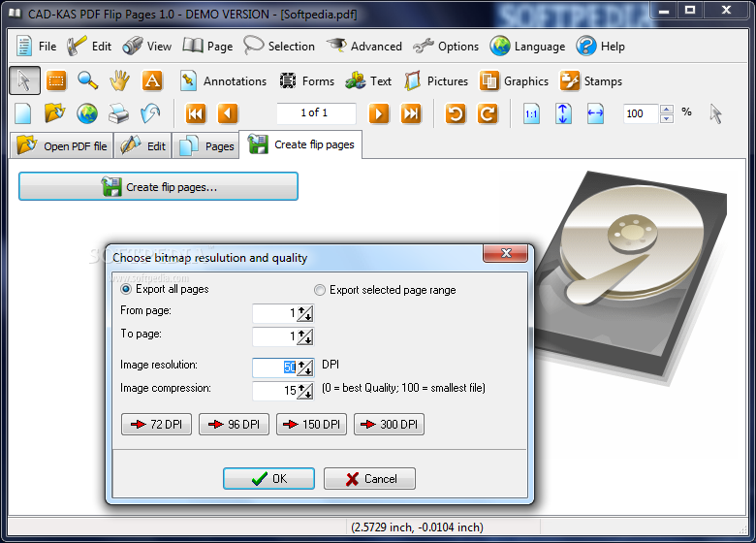Select the rectangle selection tool
756x543 pixels.
click(x=56, y=80)
